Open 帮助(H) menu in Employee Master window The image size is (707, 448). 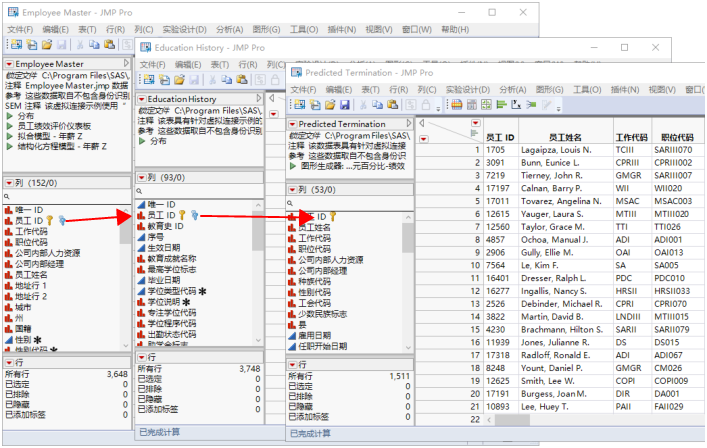point(455,29)
